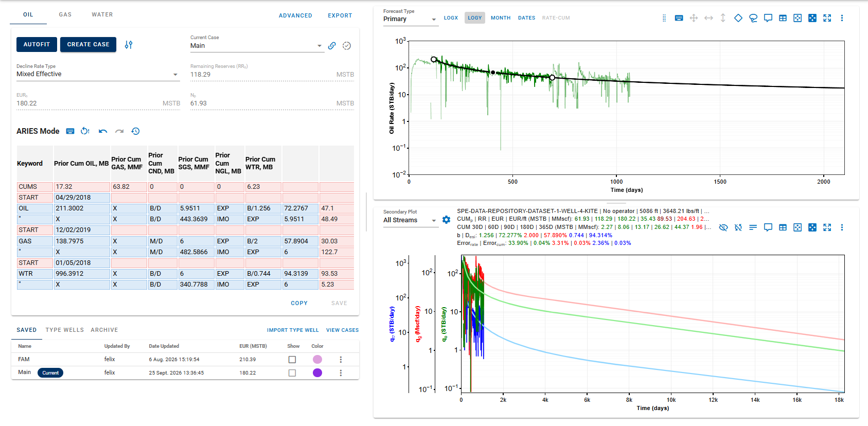Undo the last ARIES edit

point(103,131)
